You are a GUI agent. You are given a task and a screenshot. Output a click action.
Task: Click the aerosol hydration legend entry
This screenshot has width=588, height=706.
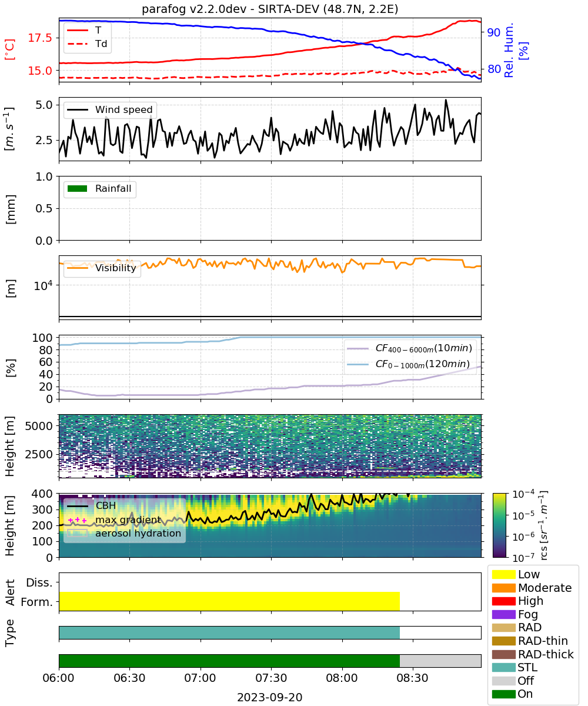pyautogui.click(x=125, y=534)
